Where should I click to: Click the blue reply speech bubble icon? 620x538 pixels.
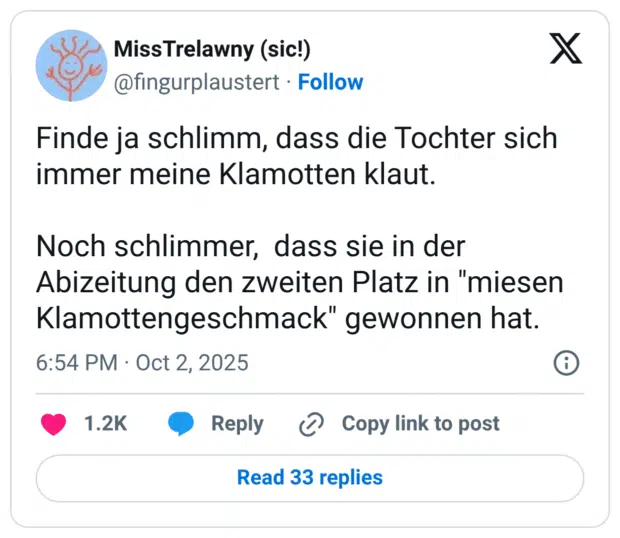181,424
